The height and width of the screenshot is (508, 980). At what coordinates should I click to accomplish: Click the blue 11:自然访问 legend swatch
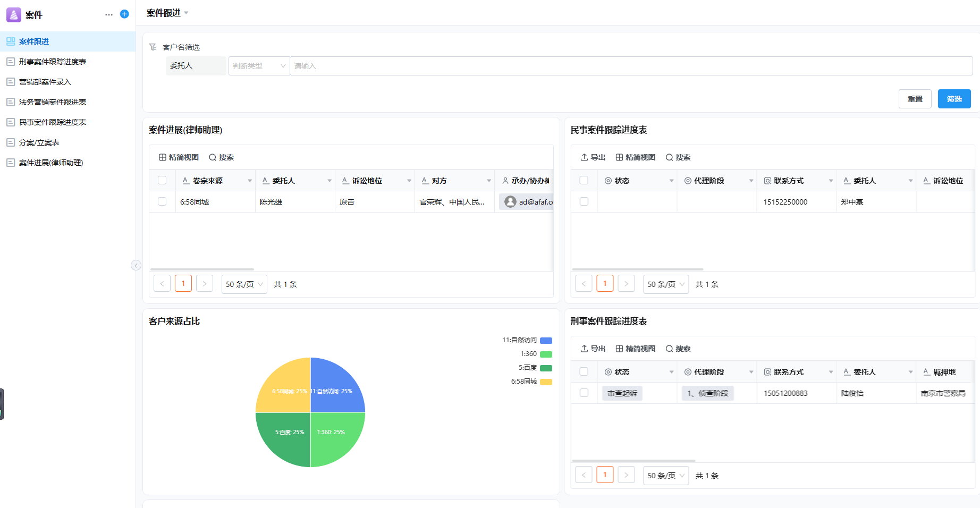coord(546,340)
